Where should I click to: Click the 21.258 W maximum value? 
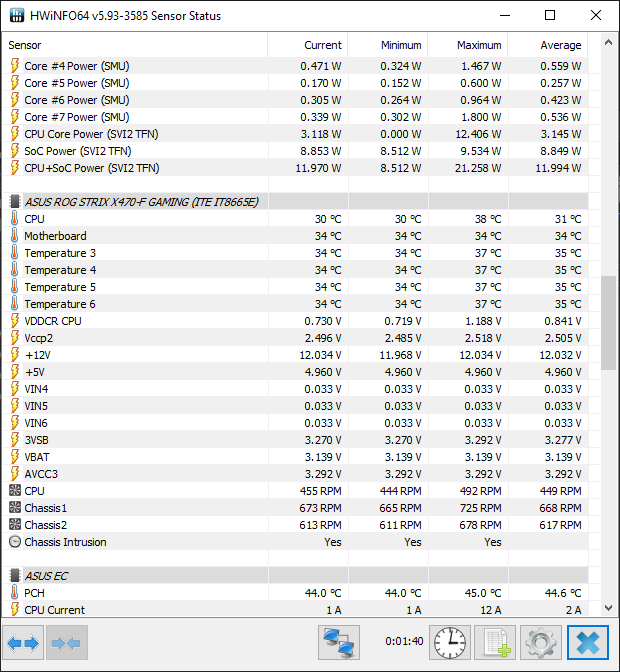point(478,168)
